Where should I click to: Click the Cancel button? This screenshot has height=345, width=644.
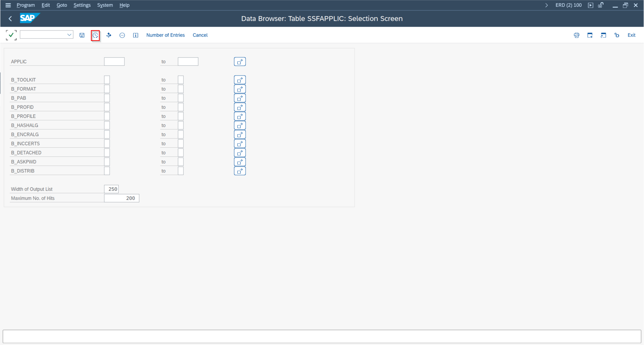tap(200, 35)
